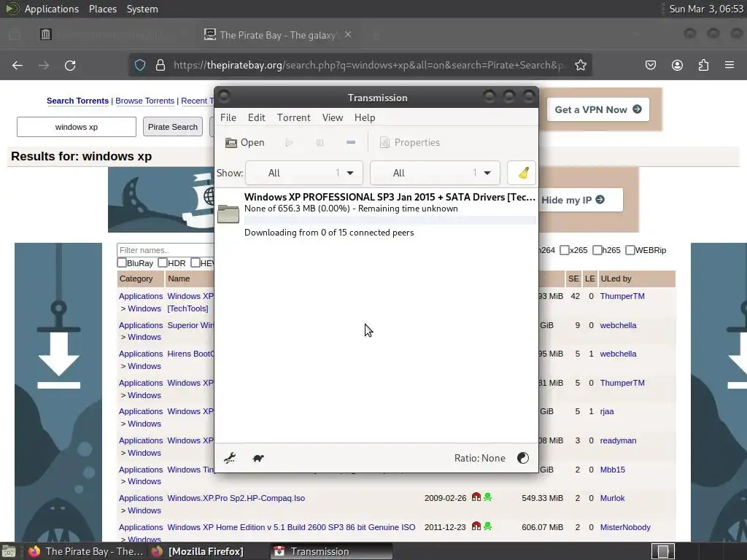
Task: Toggle the WEBRip filter checkbox
Action: (x=630, y=250)
